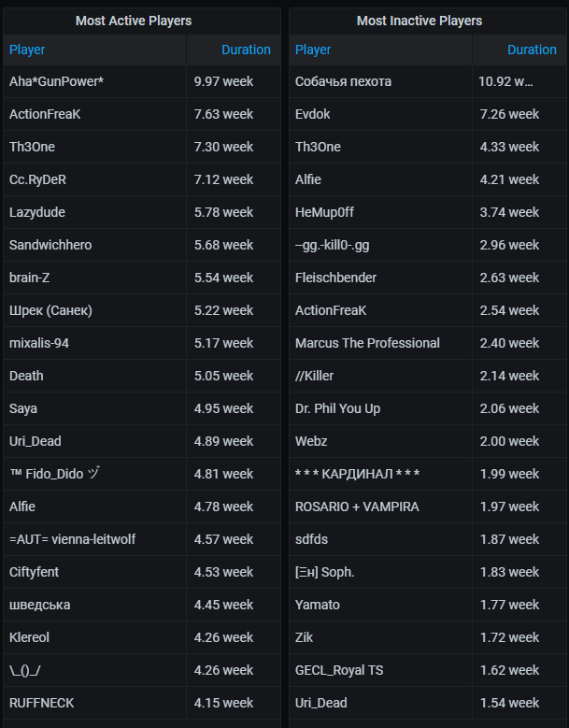Click the Dr. Phil You Up cell

coord(337,408)
